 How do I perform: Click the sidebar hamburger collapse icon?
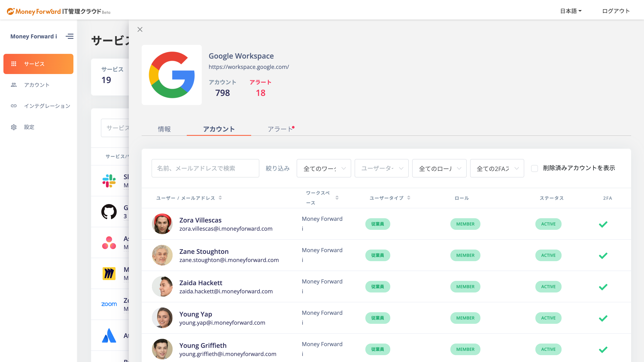click(x=70, y=36)
